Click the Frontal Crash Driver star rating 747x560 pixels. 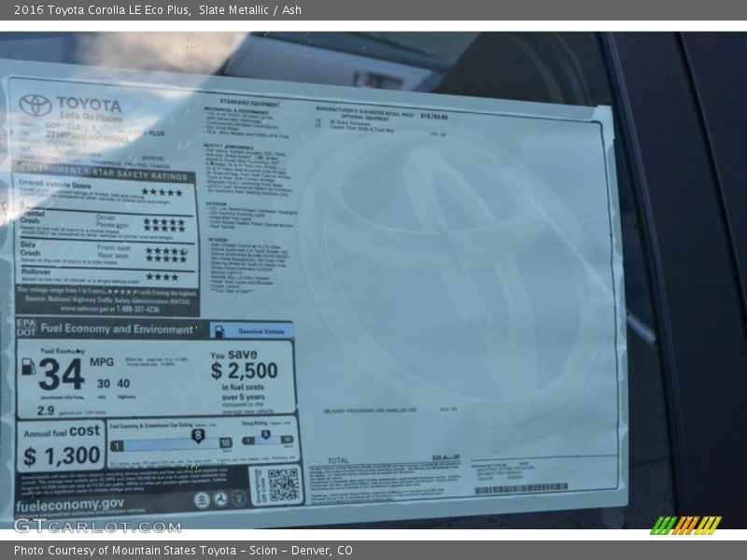click(x=164, y=222)
